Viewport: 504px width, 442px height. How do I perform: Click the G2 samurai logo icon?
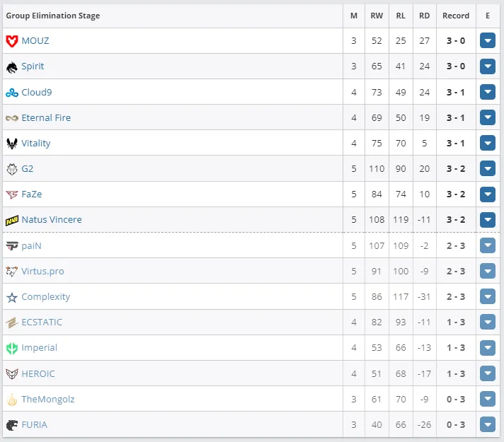click(12, 169)
